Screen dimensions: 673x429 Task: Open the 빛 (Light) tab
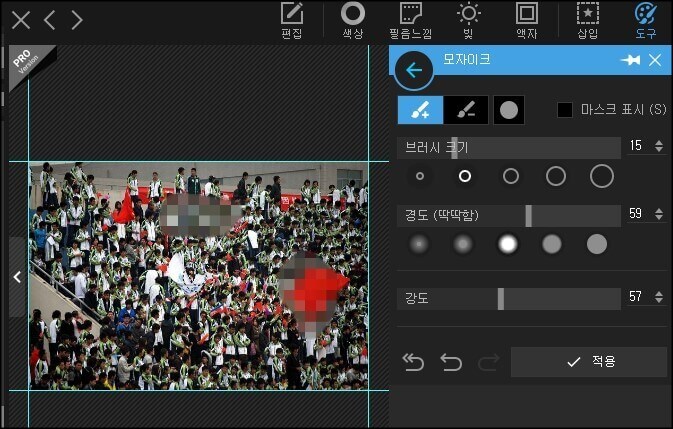coord(469,21)
